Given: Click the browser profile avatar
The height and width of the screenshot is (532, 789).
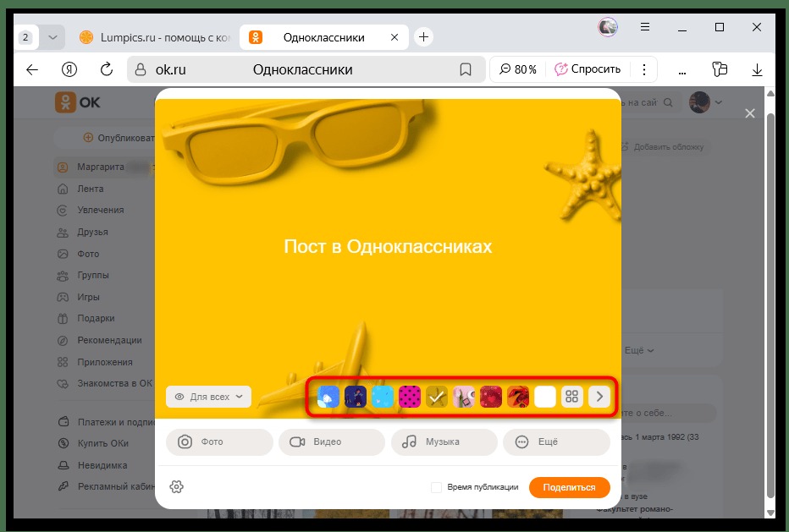Looking at the screenshot, I should (x=607, y=27).
